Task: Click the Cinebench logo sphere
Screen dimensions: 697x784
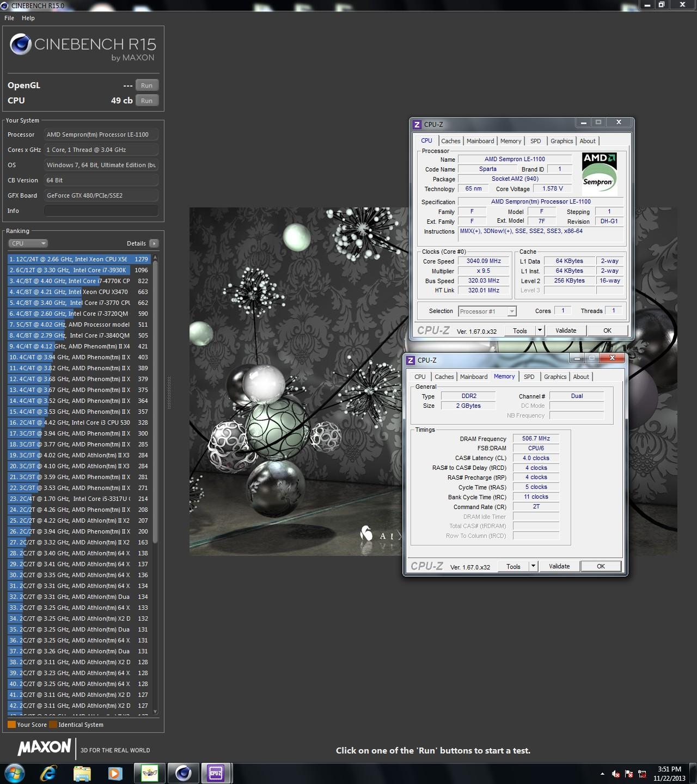Action: (x=21, y=45)
